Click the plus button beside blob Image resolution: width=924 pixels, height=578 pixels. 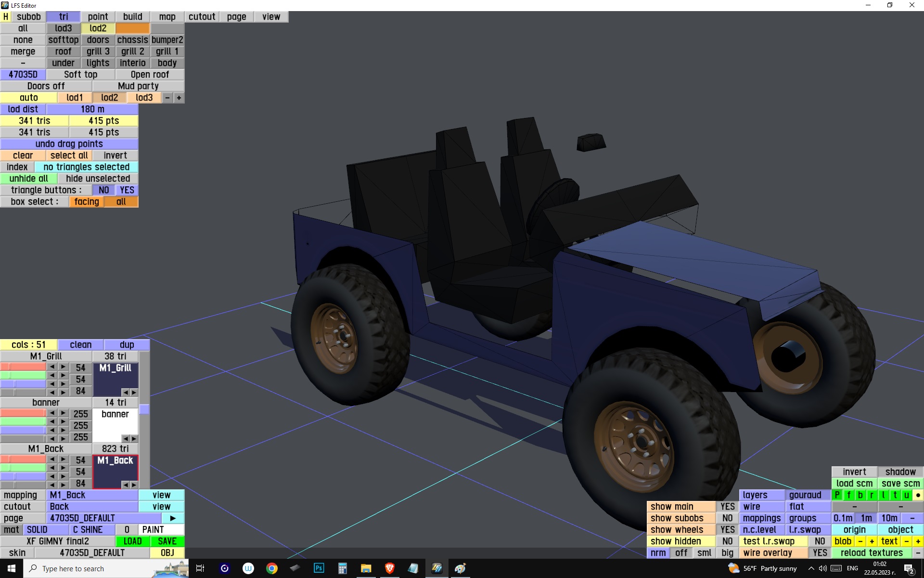click(x=872, y=541)
